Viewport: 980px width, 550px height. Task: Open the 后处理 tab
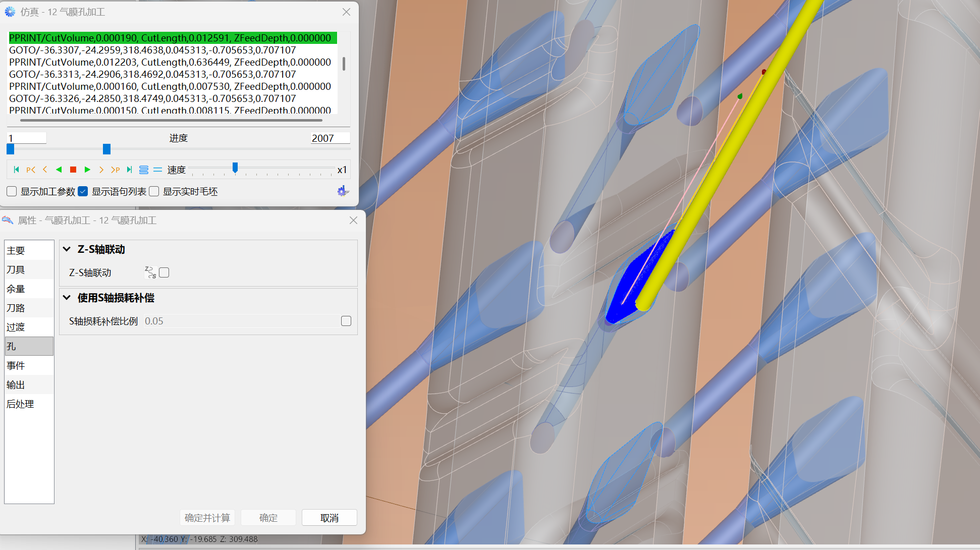[20, 404]
